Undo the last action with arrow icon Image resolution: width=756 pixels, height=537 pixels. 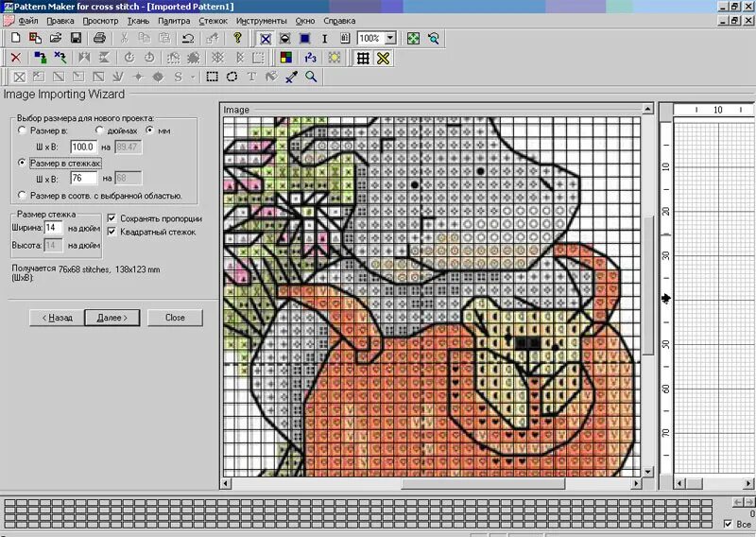click(188, 38)
